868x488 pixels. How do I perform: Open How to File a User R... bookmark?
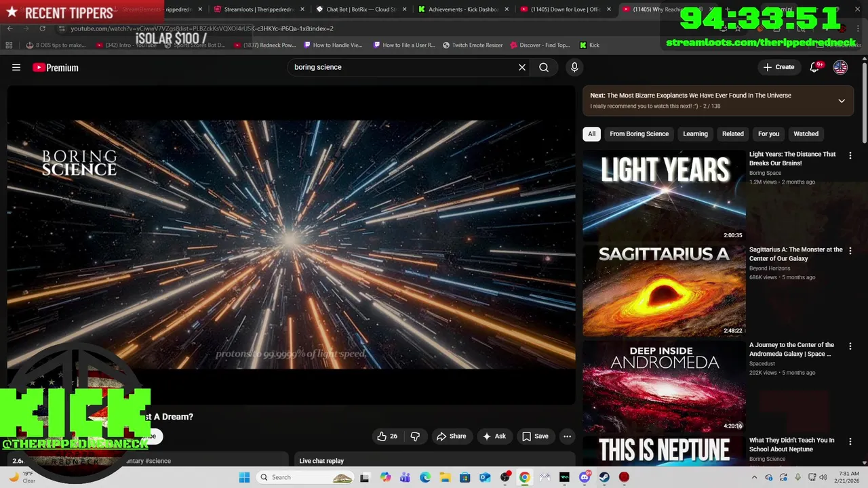click(404, 45)
